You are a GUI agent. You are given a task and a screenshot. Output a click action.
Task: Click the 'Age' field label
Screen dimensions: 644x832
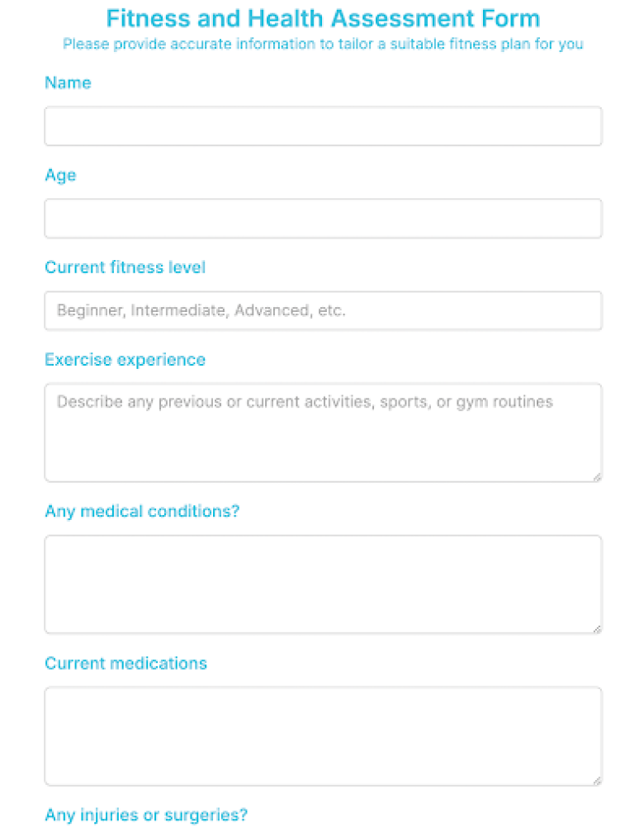[x=60, y=176]
